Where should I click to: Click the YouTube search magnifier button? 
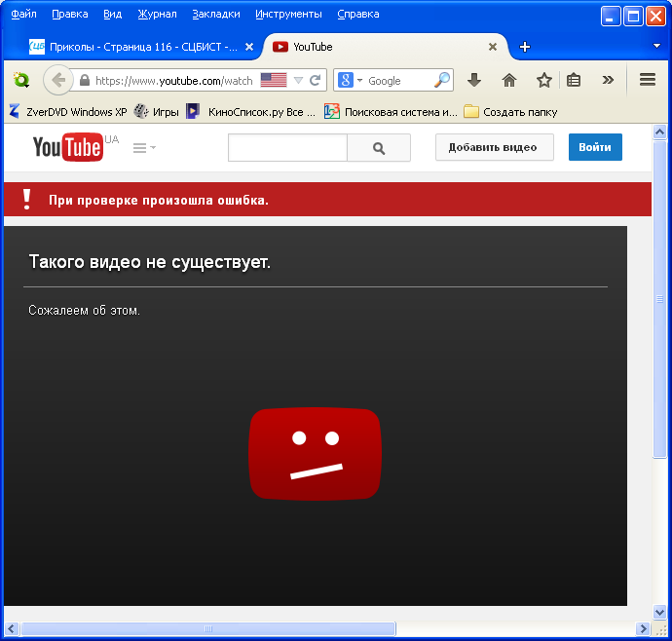tap(379, 148)
